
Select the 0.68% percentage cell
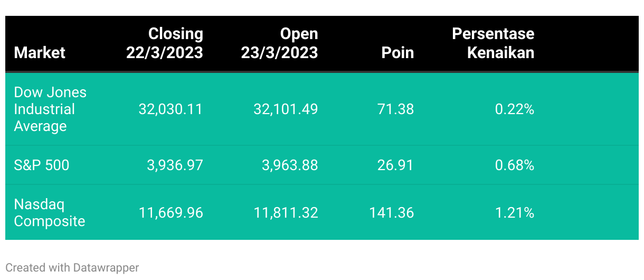click(515, 165)
